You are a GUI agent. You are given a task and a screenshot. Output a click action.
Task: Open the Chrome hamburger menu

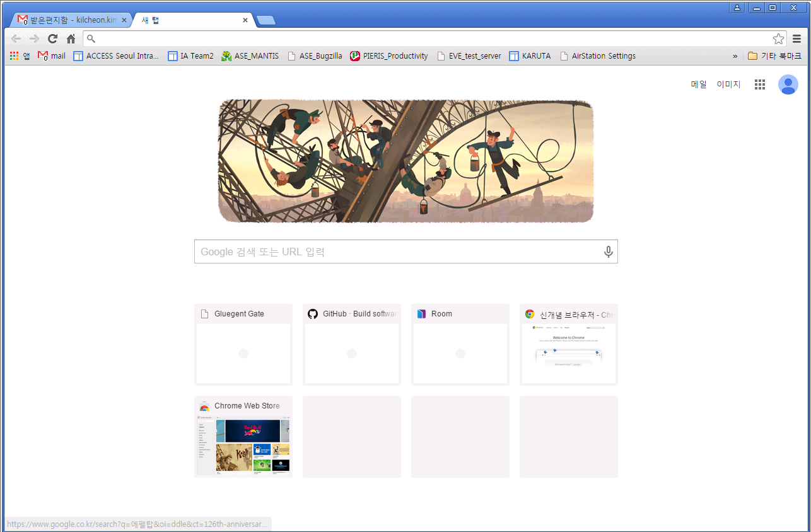coord(797,38)
